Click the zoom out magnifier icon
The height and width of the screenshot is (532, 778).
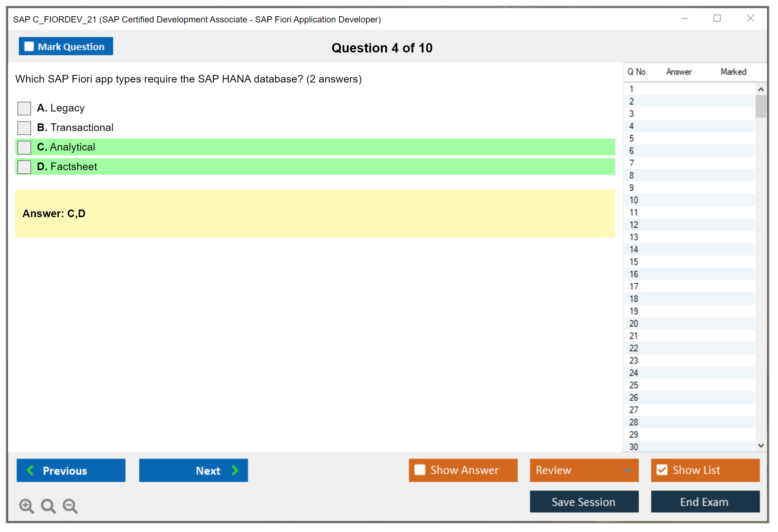[70, 506]
